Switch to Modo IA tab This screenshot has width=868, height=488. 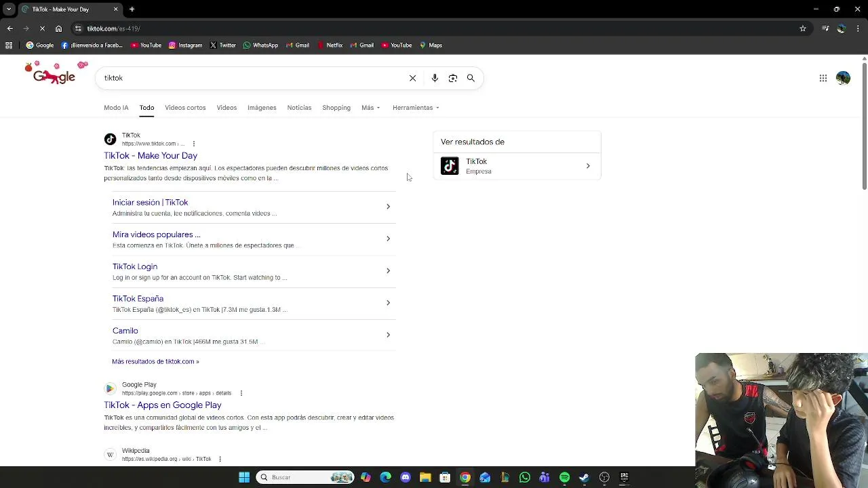(x=116, y=108)
